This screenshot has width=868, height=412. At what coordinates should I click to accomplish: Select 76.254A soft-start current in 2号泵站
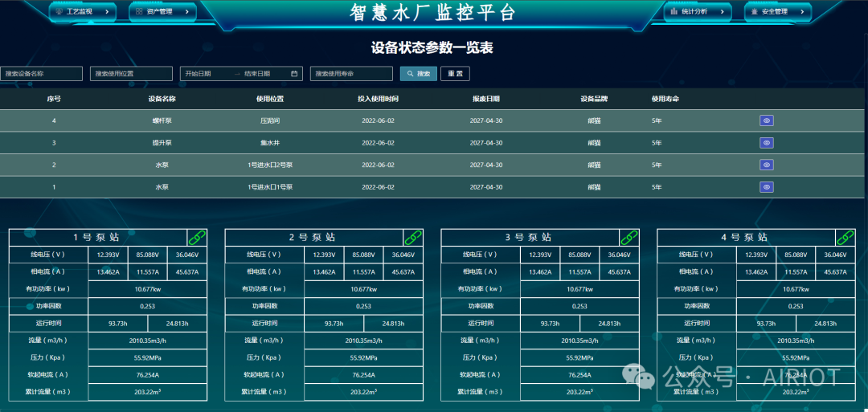(x=364, y=375)
